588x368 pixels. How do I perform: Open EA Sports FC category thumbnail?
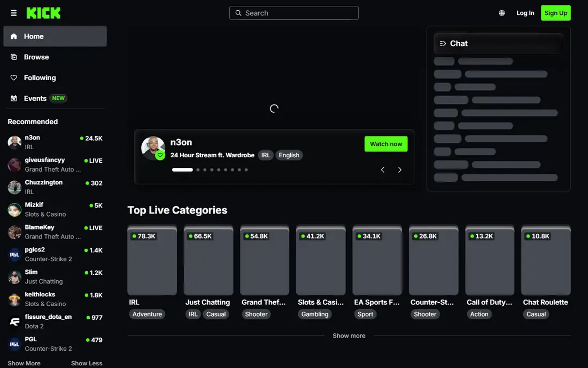click(377, 260)
